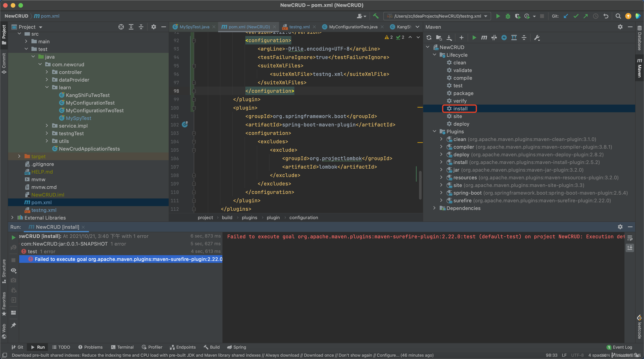The width and height of the screenshot is (644, 359).
Task: Select opened file target icon in Project panel
Action: (121, 27)
